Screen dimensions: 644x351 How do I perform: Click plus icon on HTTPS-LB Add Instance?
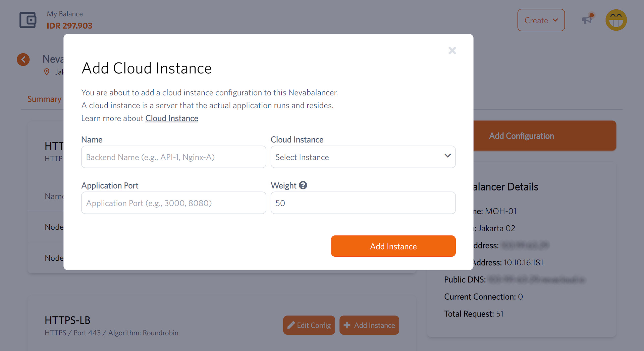347,325
